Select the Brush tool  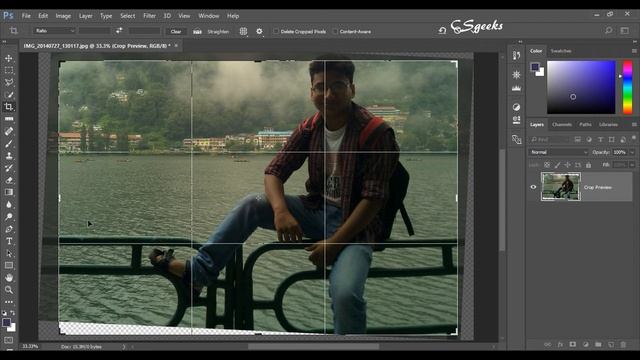tap(9, 144)
